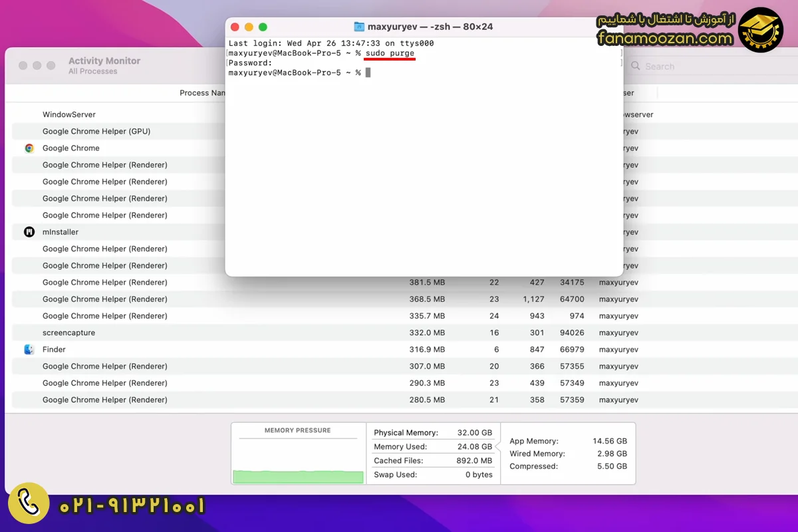Select the Google Chrome Helper (GPU) process
The height and width of the screenshot is (532, 798).
pyautogui.click(x=96, y=132)
